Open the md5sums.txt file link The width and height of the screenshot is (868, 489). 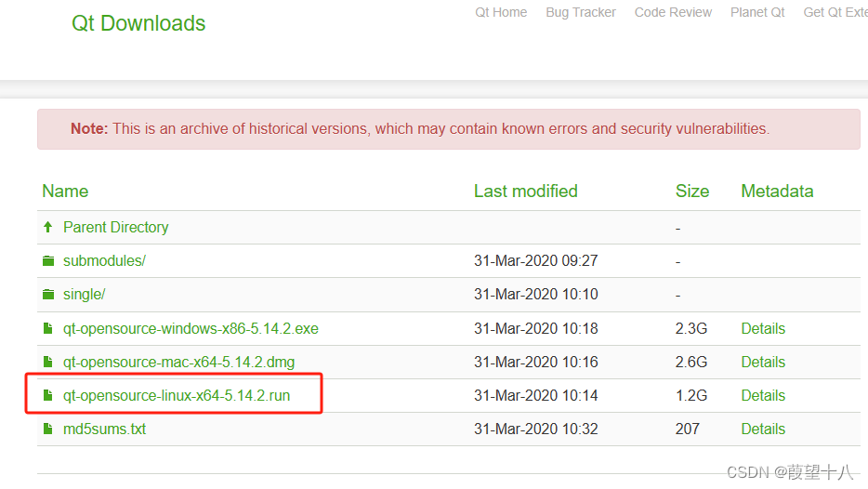coord(105,430)
